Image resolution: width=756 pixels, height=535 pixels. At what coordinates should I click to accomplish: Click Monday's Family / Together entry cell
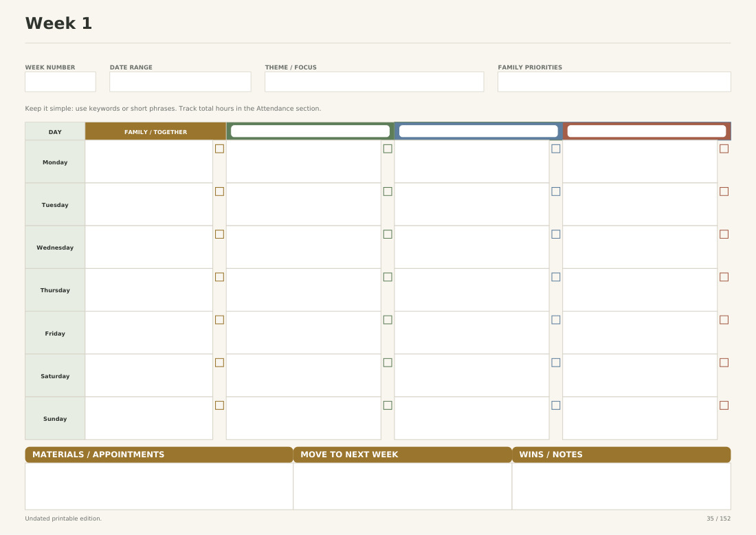pos(149,162)
